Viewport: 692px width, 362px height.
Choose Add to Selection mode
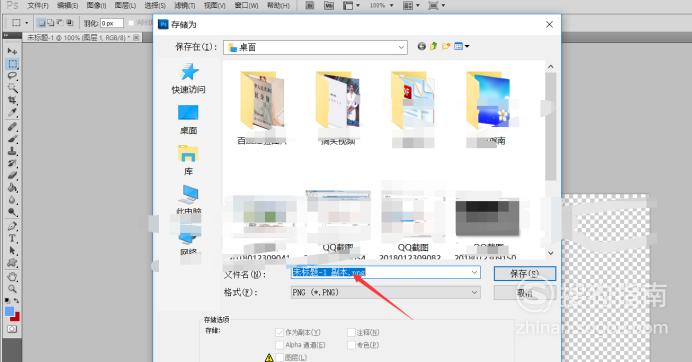coord(50,23)
